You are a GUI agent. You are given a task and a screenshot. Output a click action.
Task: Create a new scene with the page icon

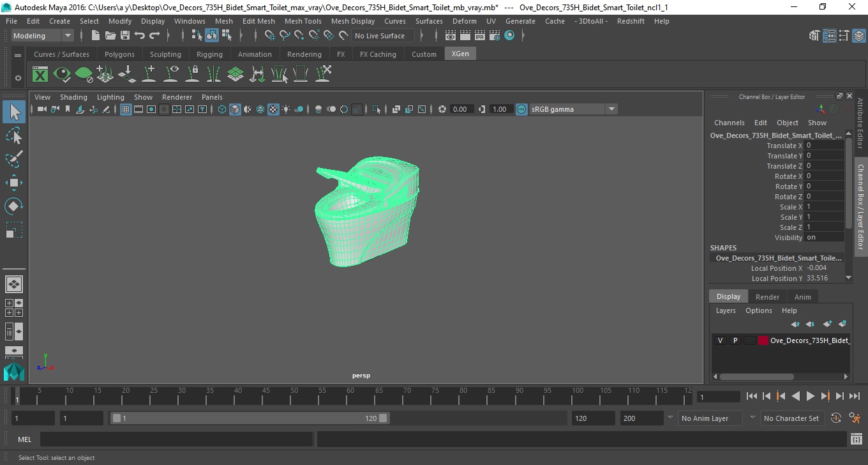(96, 36)
